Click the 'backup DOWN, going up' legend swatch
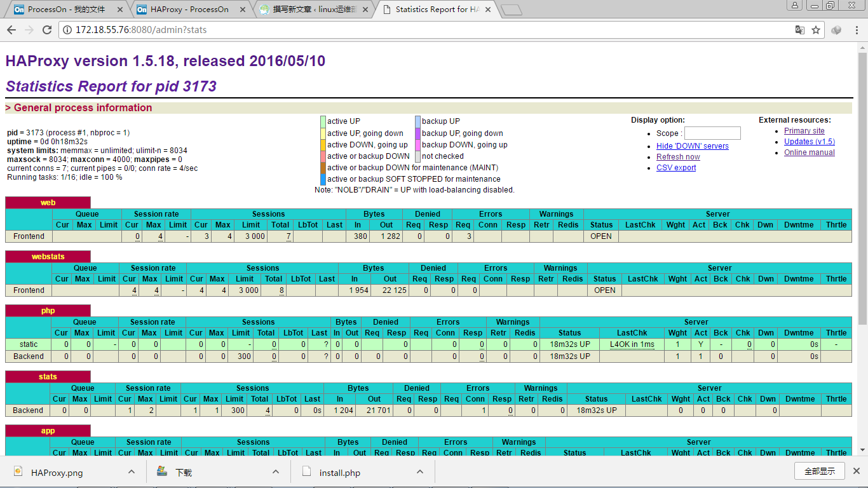The width and height of the screenshot is (868, 488). pos(417,145)
